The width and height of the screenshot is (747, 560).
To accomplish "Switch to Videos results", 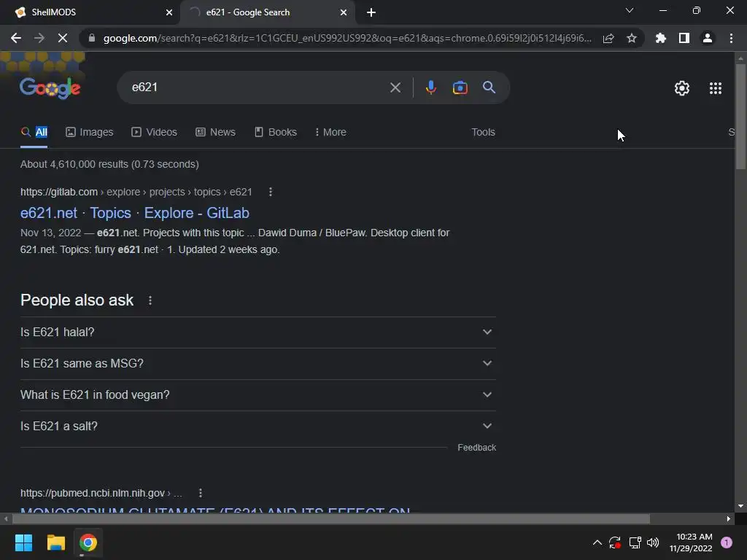I will (x=155, y=133).
